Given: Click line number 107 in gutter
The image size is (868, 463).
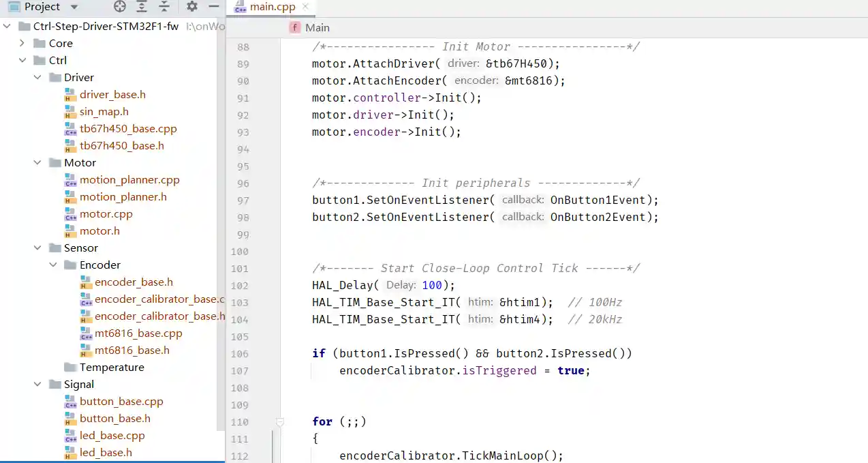Looking at the screenshot, I should [x=240, y=371].
